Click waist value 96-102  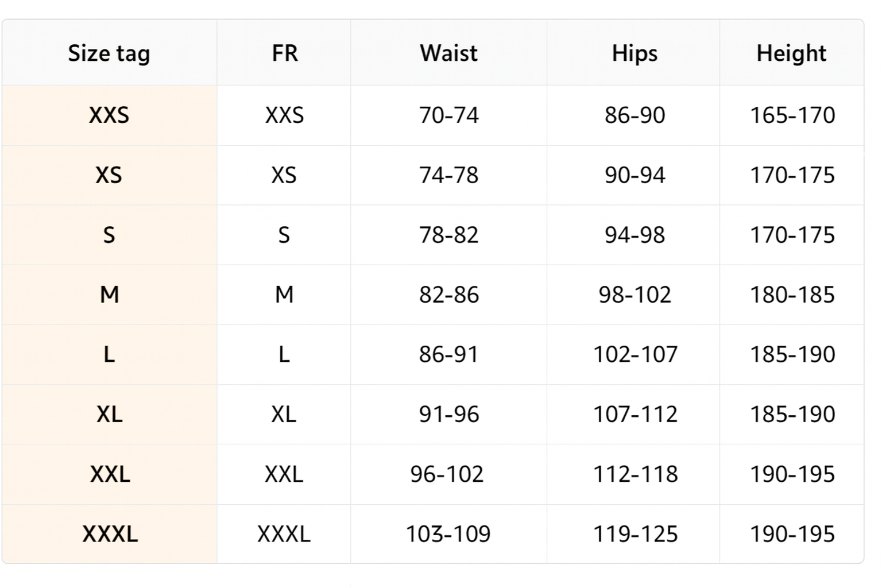point(447,474)
